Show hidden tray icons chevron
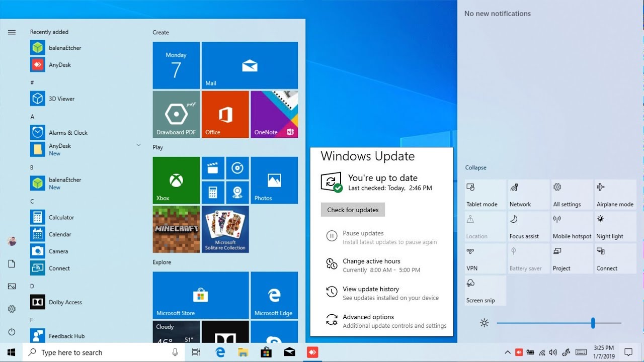The width and height of the screenshot is (644, 362). [507, 352]
